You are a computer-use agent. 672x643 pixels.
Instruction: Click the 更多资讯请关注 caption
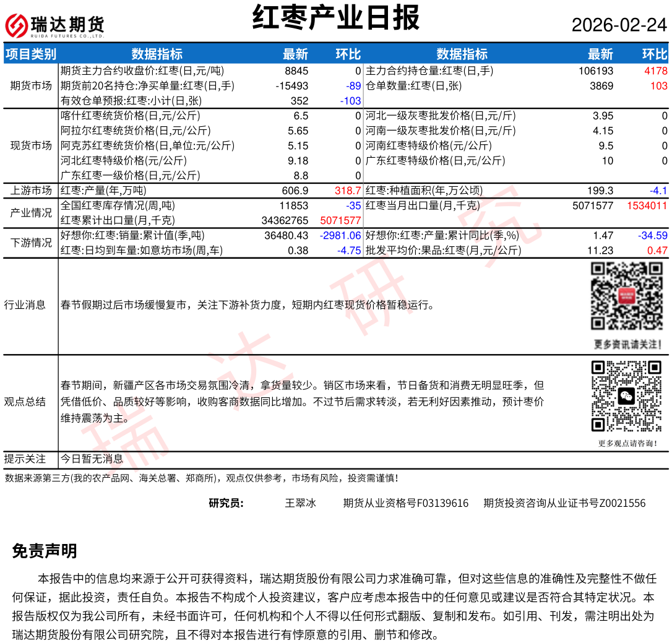tap(627, 344)
